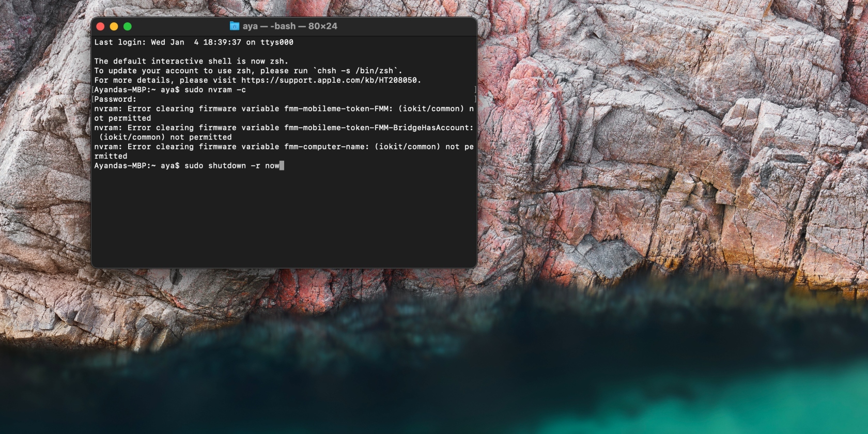The width and height of the screenshot is (868, 434).
Task: Click the 'Password:' prompt line
Action: (x=115, y=99)
